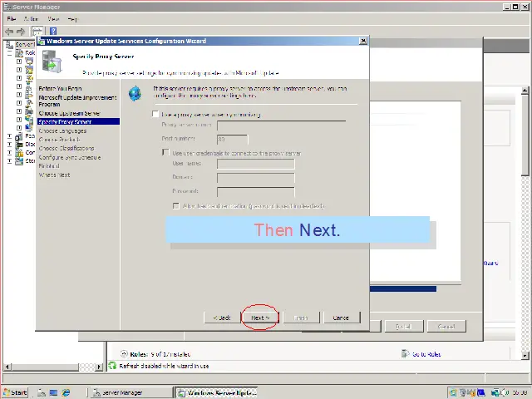Click the Next button in wizard
The image size is (532, 399).
click(260, 318)
